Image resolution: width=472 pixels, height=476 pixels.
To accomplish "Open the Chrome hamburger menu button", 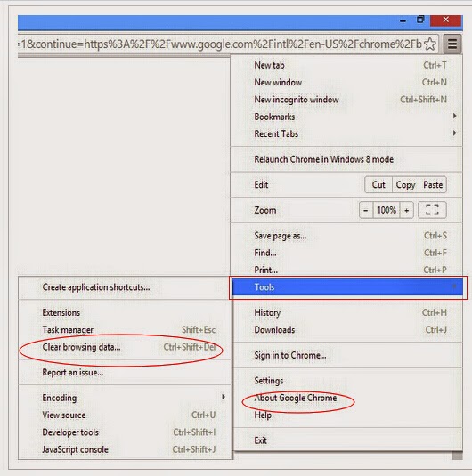I will click(452, 44).
